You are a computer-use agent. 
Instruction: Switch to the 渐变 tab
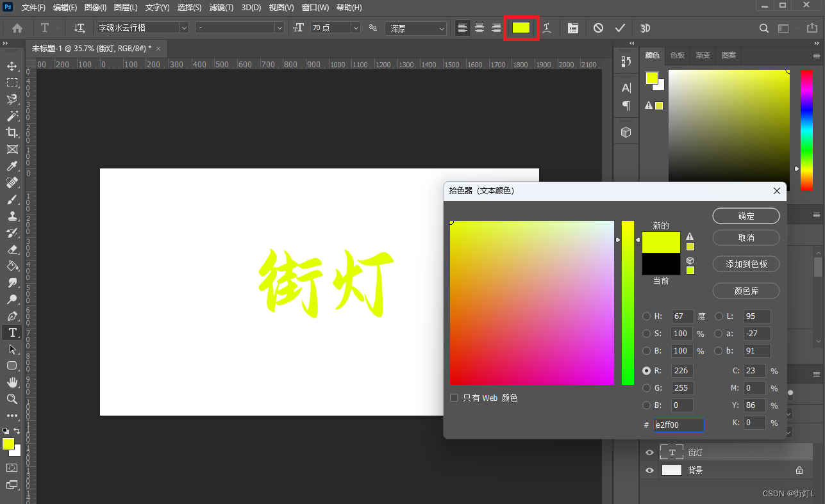coord(703,56)
